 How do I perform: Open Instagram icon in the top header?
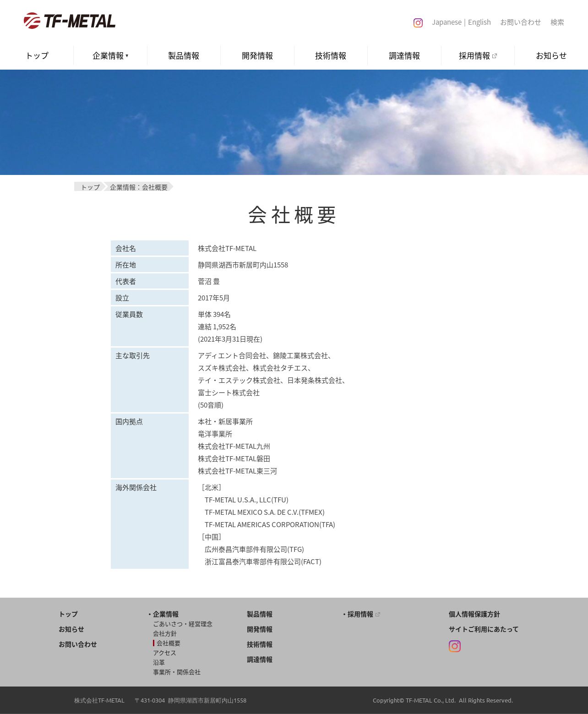[418, 22]
